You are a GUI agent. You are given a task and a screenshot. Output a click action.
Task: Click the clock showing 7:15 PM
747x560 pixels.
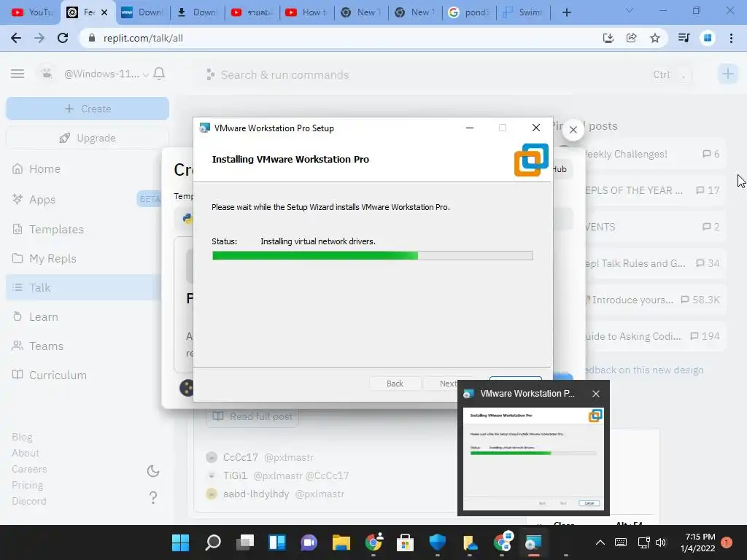[700, 537]
